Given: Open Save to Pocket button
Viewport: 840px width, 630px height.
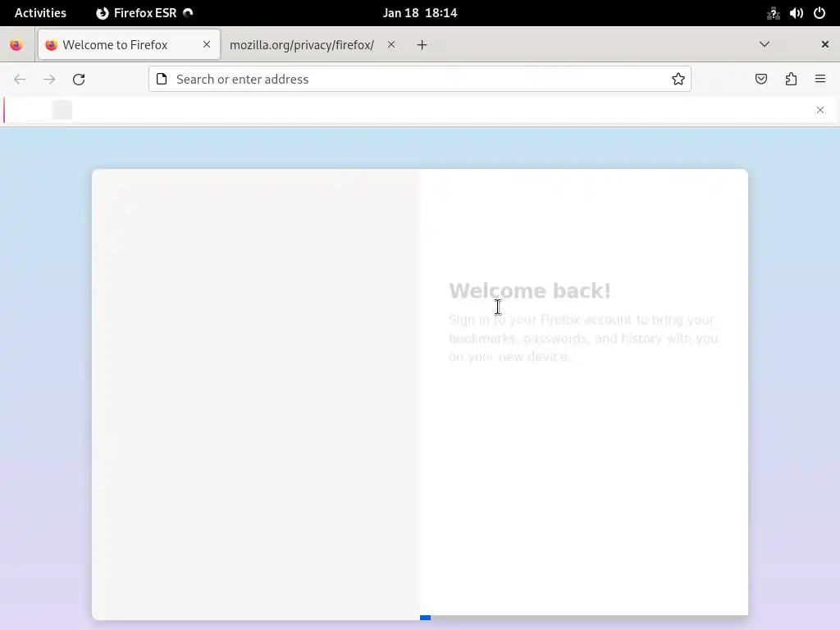Looking at the screenshot, I should tap(761, 80).
